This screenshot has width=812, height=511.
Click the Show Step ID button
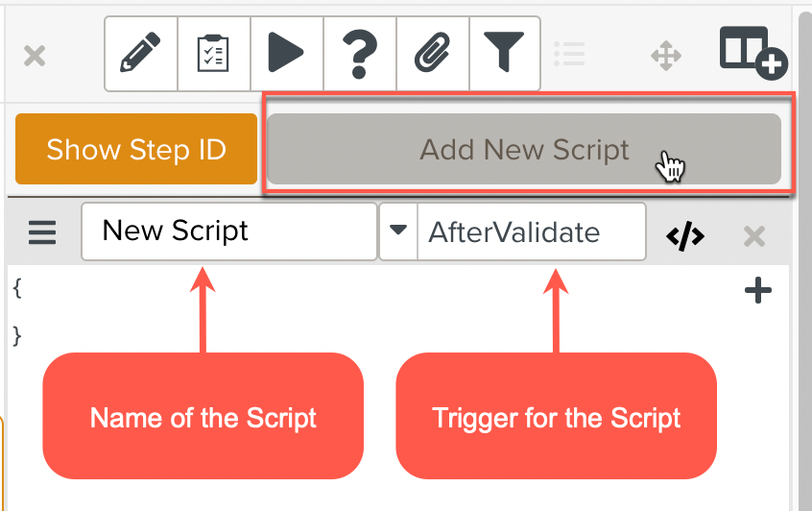coord(136,150)
